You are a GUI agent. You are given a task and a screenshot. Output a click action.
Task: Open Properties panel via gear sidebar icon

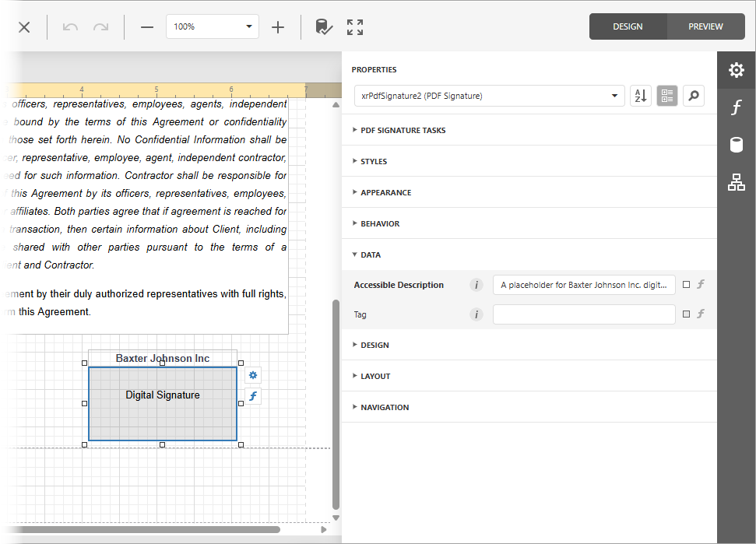click(x=737, y=70)
